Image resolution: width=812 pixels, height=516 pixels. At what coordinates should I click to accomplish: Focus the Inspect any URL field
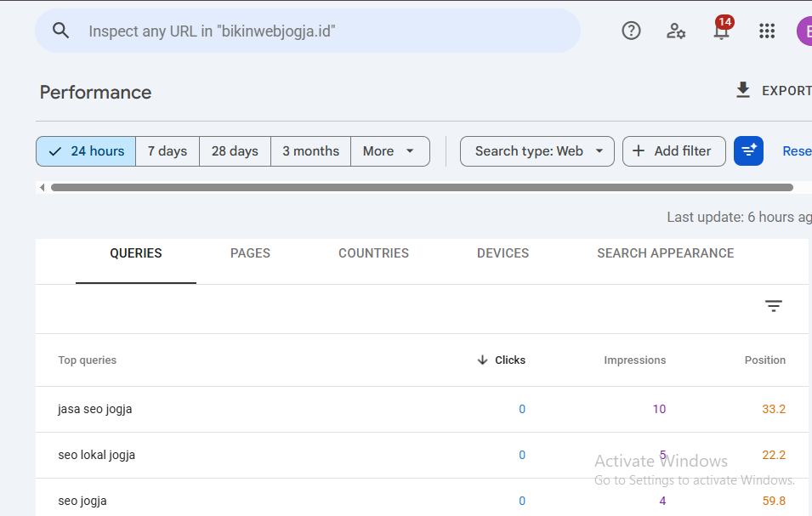point(308,31)
